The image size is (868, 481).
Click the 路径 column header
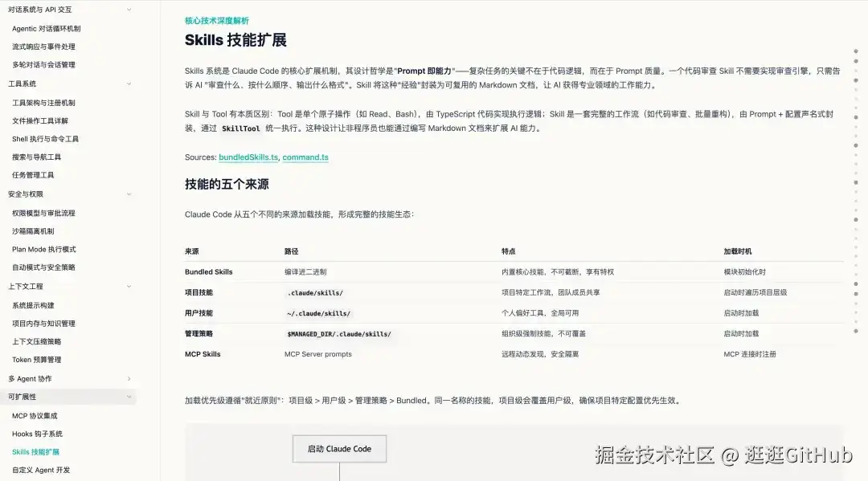click(x=291, y=251)
